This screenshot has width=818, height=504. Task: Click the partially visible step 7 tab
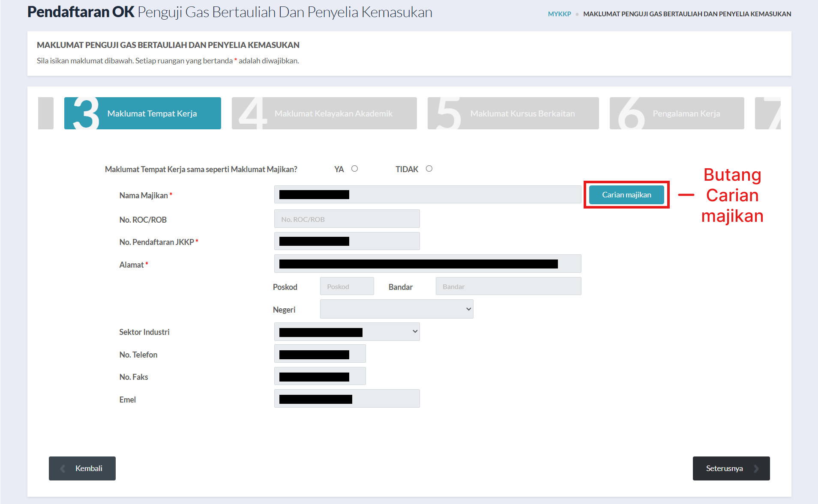click(x=768, y=113)
